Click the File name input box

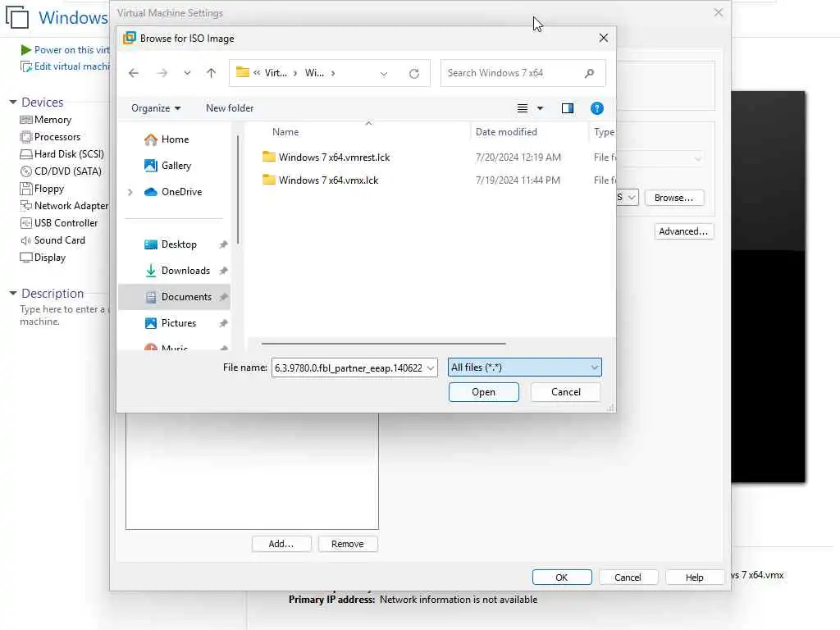pos(348,368)
